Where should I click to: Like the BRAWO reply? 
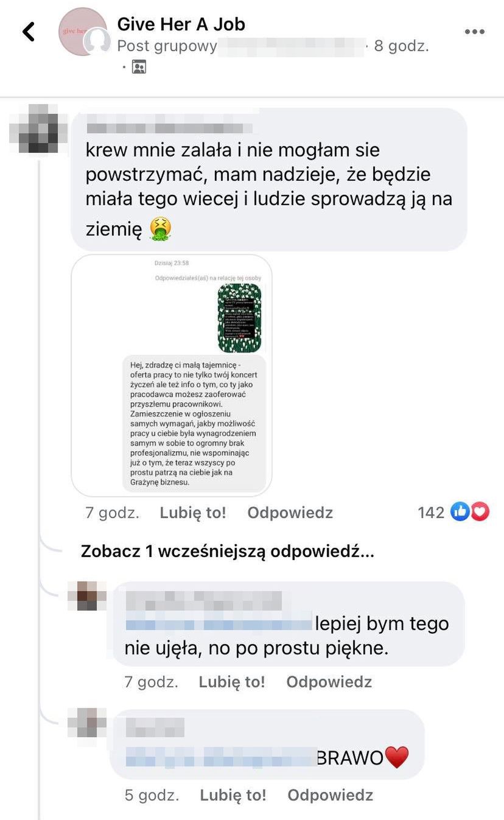point(233,795)
